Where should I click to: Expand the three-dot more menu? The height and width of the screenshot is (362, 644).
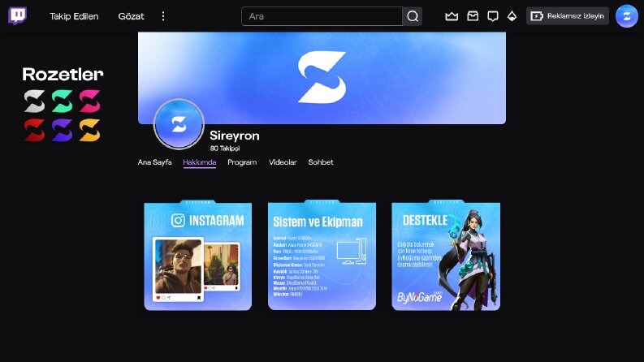tap(163, 16)
